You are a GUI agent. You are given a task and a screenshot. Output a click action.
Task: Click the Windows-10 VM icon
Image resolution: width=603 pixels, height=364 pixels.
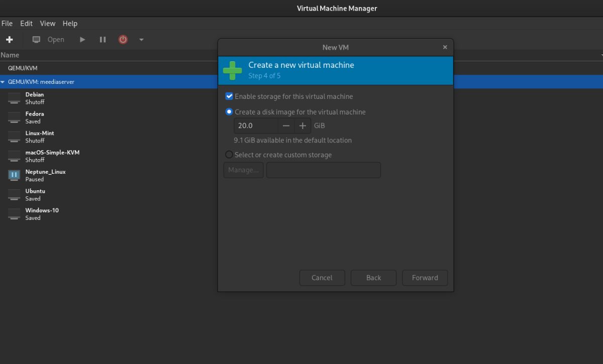[x=14, y=213]
